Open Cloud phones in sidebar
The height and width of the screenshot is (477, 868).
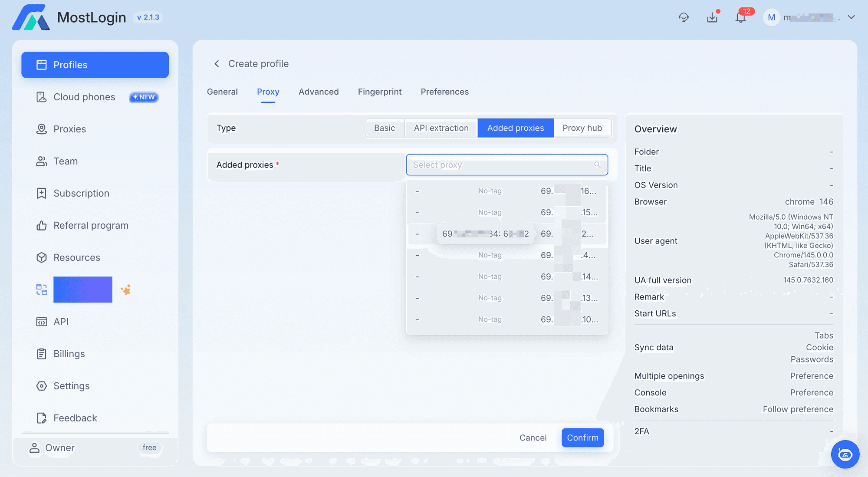pyautogui.click(x=84, y=97)
